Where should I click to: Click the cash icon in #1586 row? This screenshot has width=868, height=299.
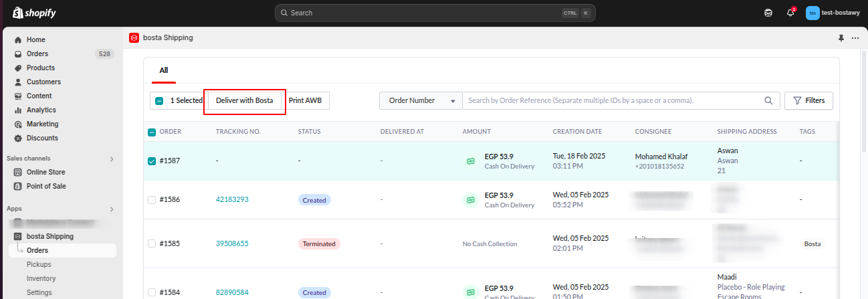[471, 199]
